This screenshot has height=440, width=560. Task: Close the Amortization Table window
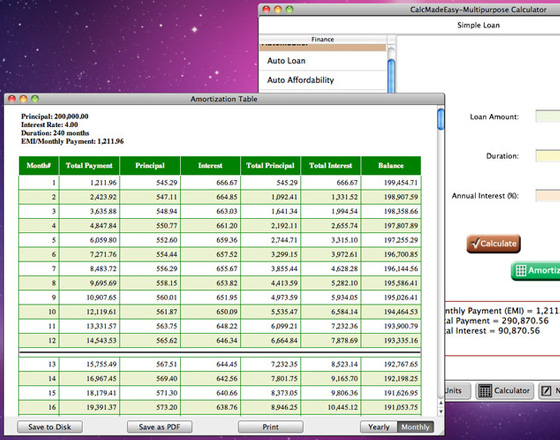coord(12,99)
